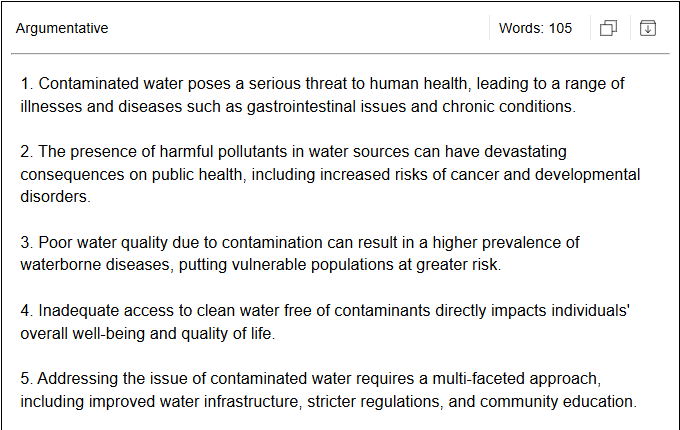Click the copy text icon
The height and width of the screenshot is (430, 680).
pos(608,28)
